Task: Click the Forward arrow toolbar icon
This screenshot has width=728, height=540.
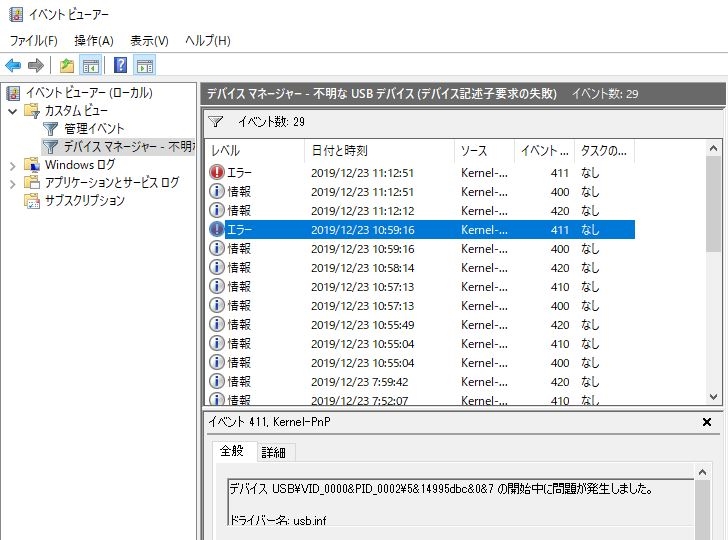Action: (36, 65)
